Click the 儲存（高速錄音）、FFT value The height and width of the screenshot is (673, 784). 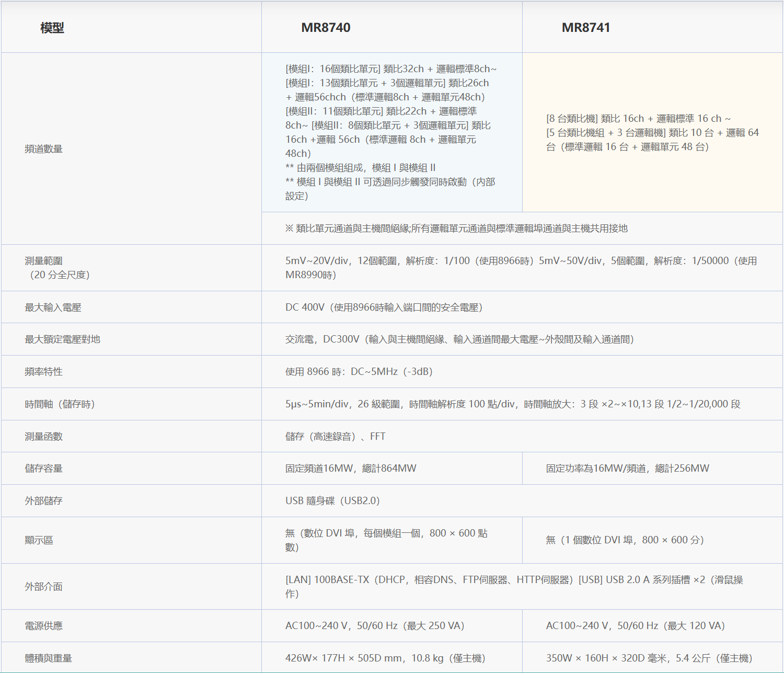335,437
